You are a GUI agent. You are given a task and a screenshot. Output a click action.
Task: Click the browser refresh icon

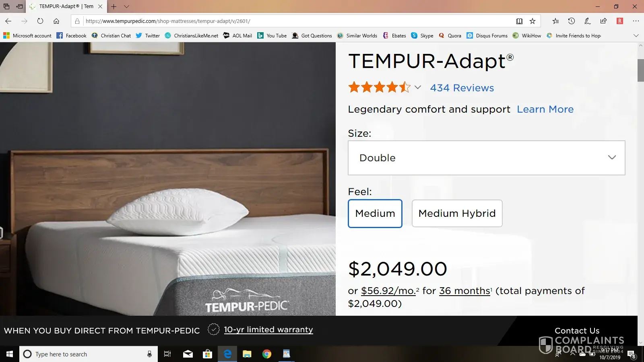pos(40,21)
